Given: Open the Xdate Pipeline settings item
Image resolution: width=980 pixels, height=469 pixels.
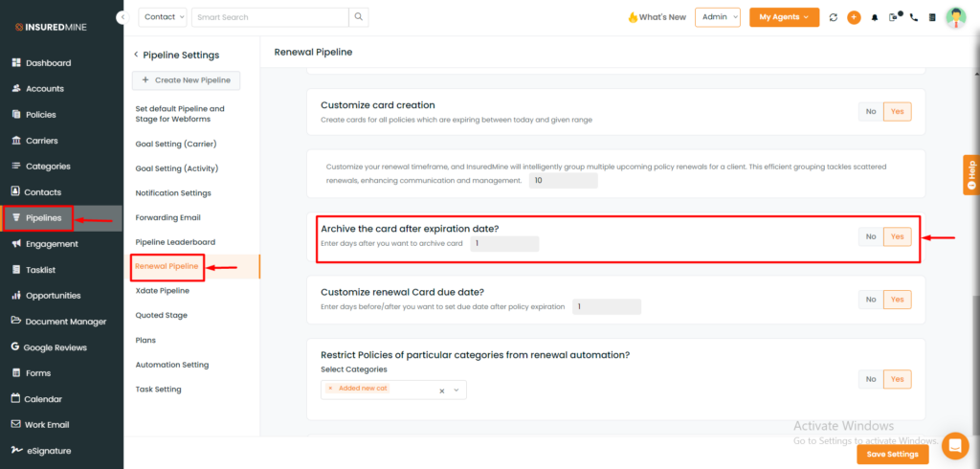Looking at the screenshot, I should 163,291.
